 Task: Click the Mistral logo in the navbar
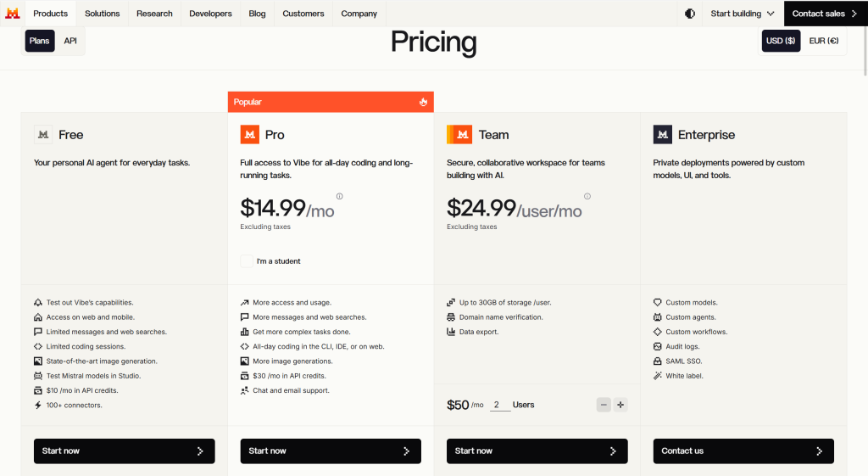click(12, 14)
